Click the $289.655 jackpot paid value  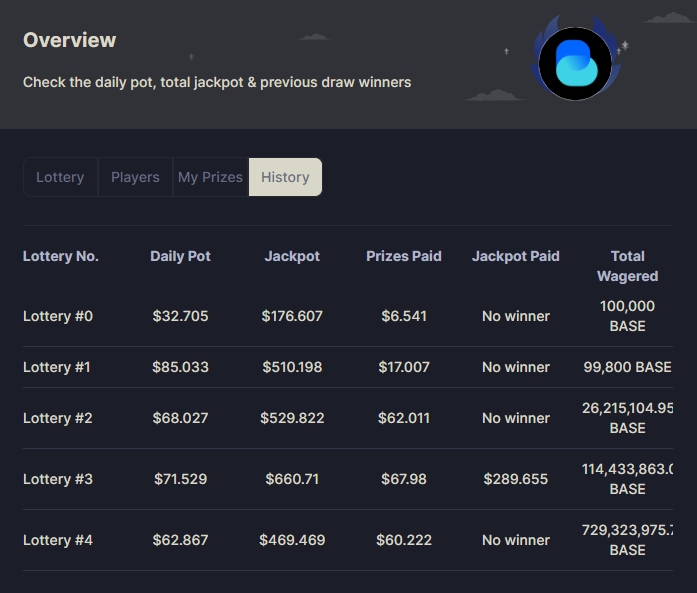point(515,479)
